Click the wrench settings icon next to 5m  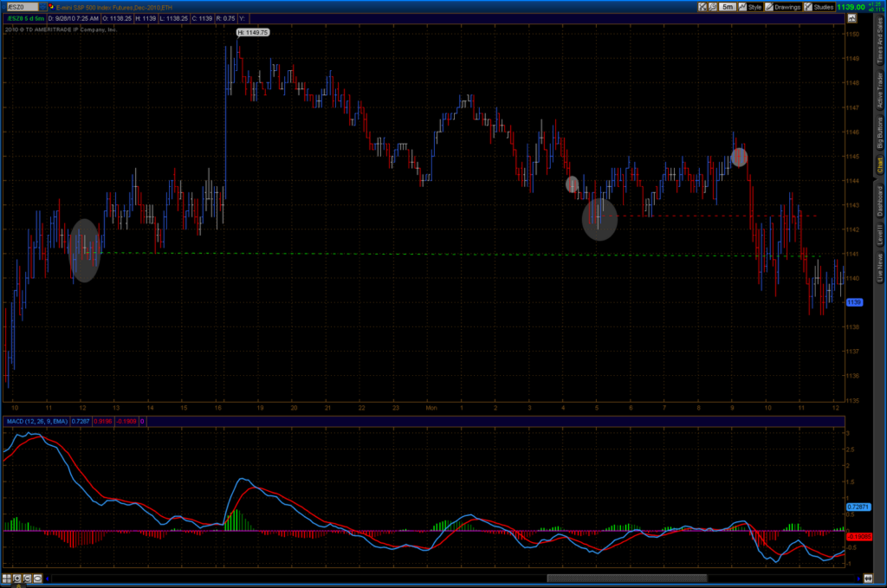click(x=713, y=6)
